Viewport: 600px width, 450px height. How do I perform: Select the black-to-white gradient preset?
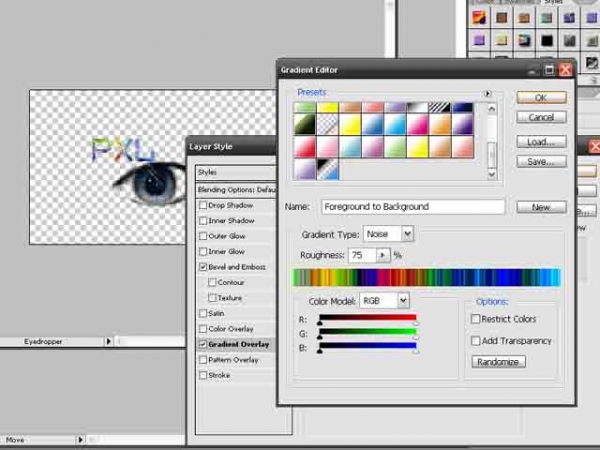click(x=417, y=107)
